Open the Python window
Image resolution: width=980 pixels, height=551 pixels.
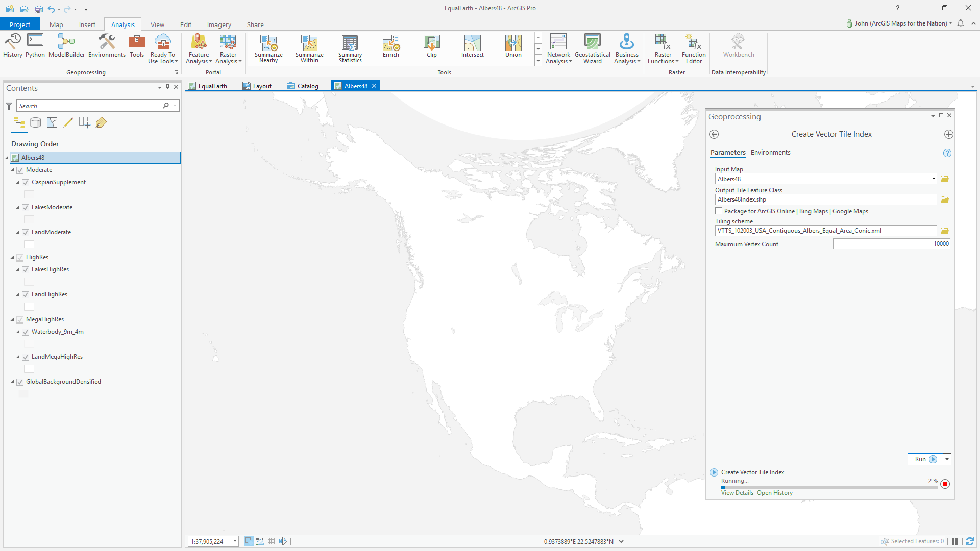tap(35, 46)
